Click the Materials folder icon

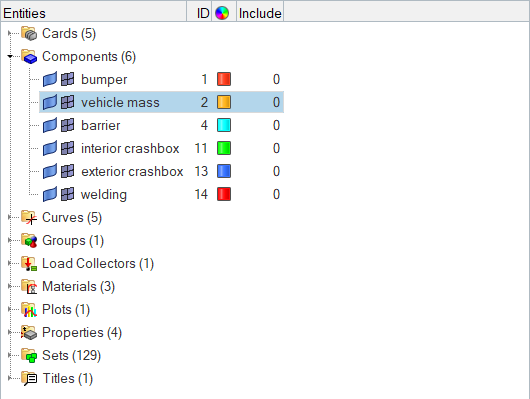tap(29, 286)
